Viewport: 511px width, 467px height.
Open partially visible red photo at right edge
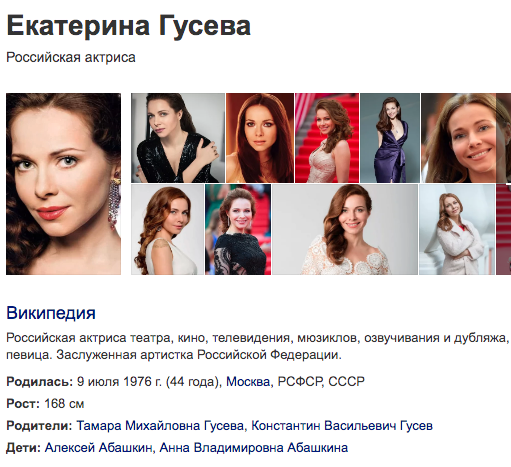point(504,229)
